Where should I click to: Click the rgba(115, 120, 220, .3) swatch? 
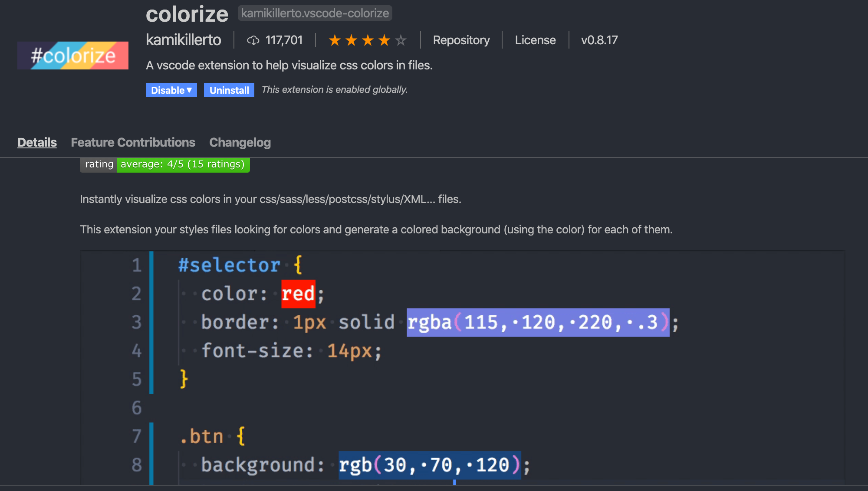pos(538,322)
